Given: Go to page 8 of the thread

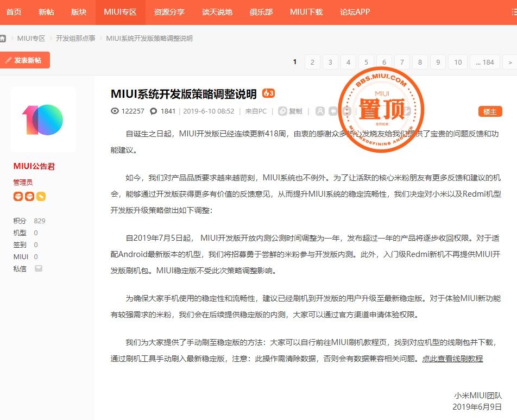Looking at the screenshot, I should coord(420,62).
